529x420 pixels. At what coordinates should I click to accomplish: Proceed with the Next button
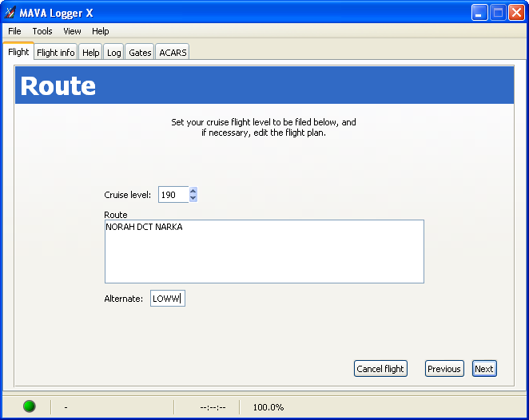tap(484, 368)
